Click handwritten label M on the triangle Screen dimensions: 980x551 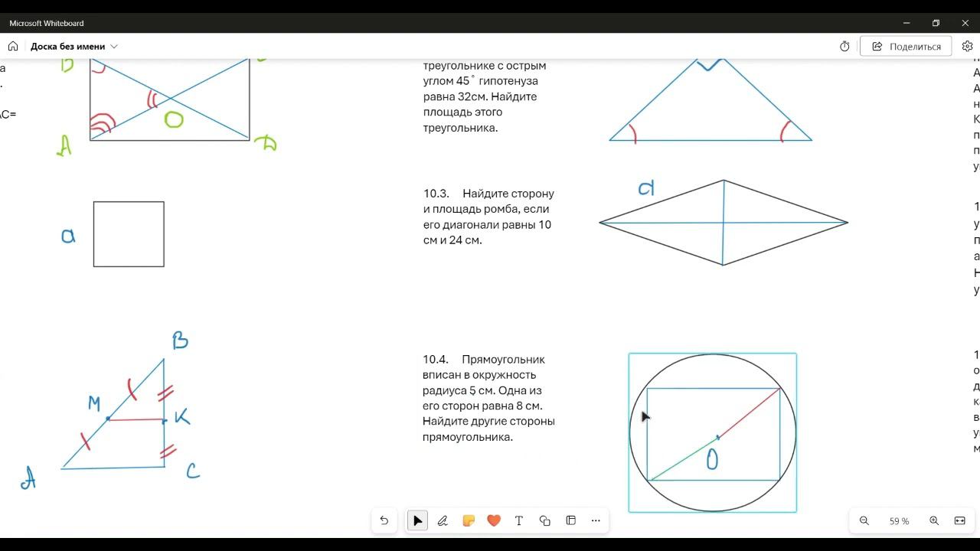pyautogui.click(x=94, y=403)
